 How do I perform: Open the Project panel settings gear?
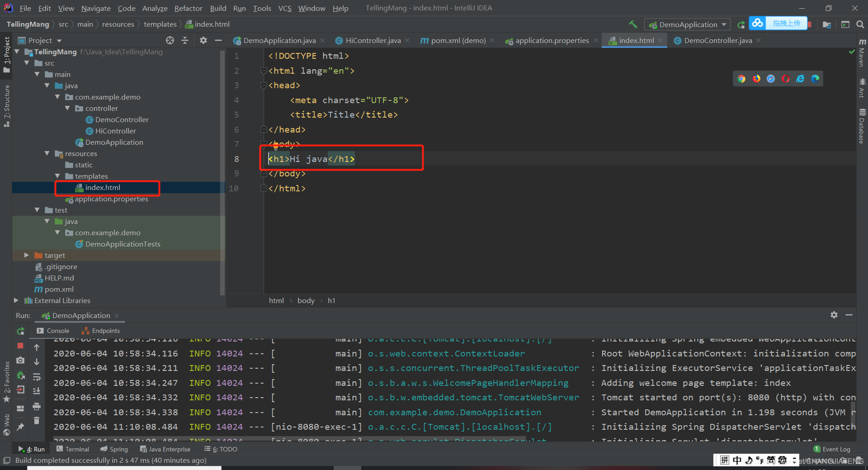(203, 40)
